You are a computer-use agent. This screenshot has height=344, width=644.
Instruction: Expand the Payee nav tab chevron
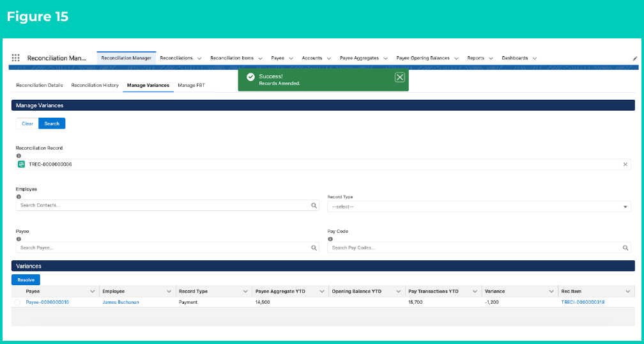point(291,58)
